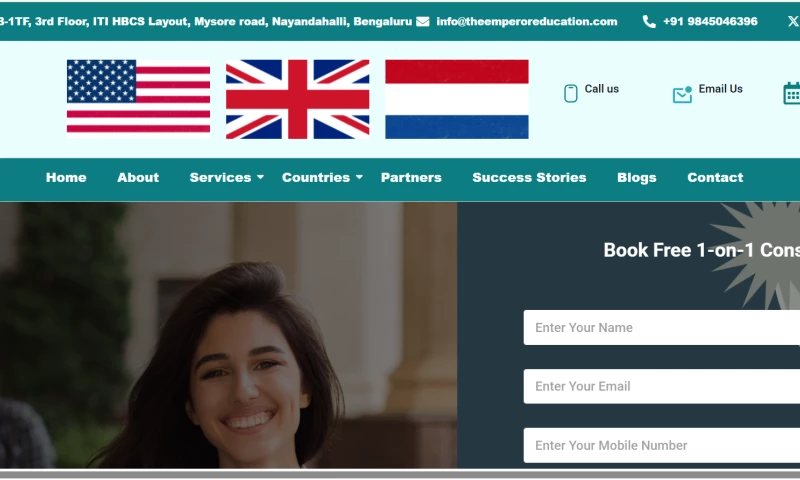Visit the Success Stories page

click(529, 178)
